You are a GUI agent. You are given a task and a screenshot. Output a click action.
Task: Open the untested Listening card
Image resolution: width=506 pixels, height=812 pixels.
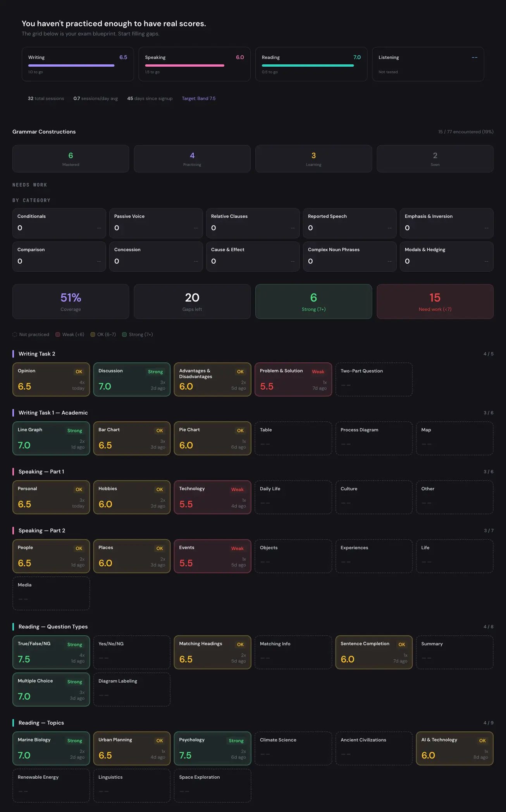click(428, 64)
